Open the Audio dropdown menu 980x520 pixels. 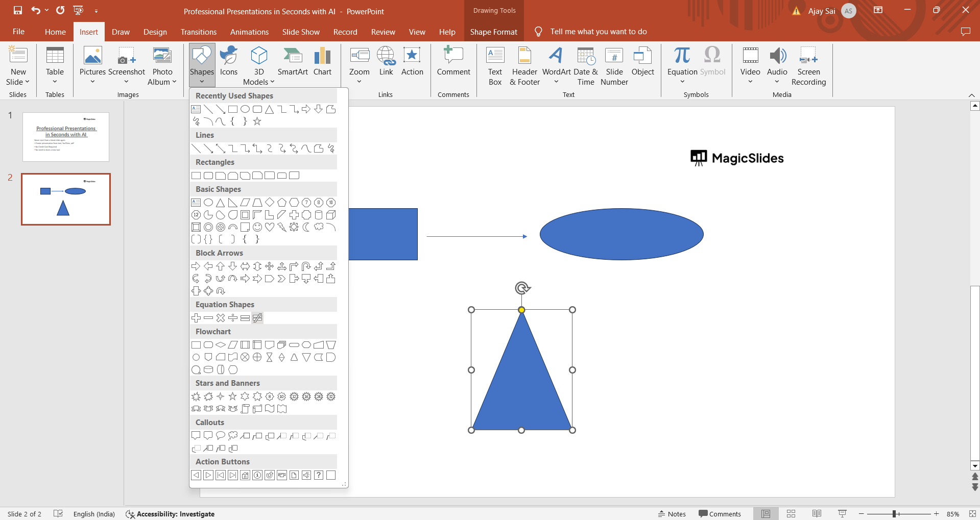tap(777, 82)
